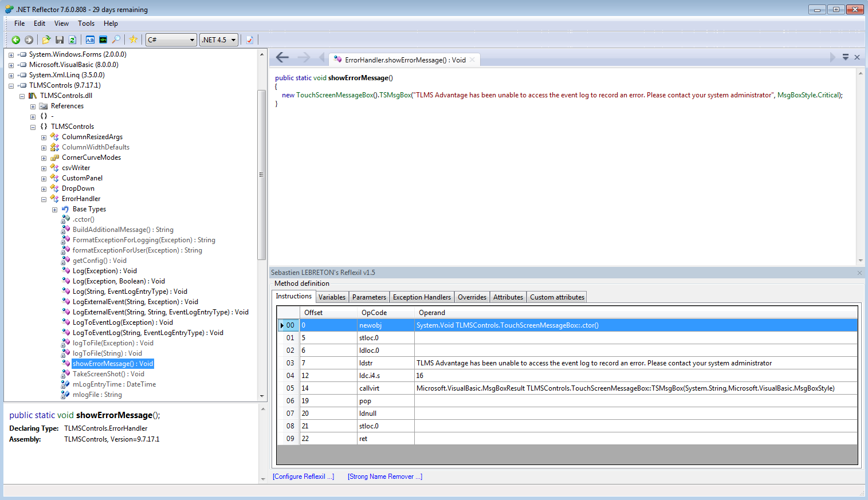Click the tree panel vertical scrollbar
Image resolution: width=868 pixels, height=500 pixels.
(262, 175)
